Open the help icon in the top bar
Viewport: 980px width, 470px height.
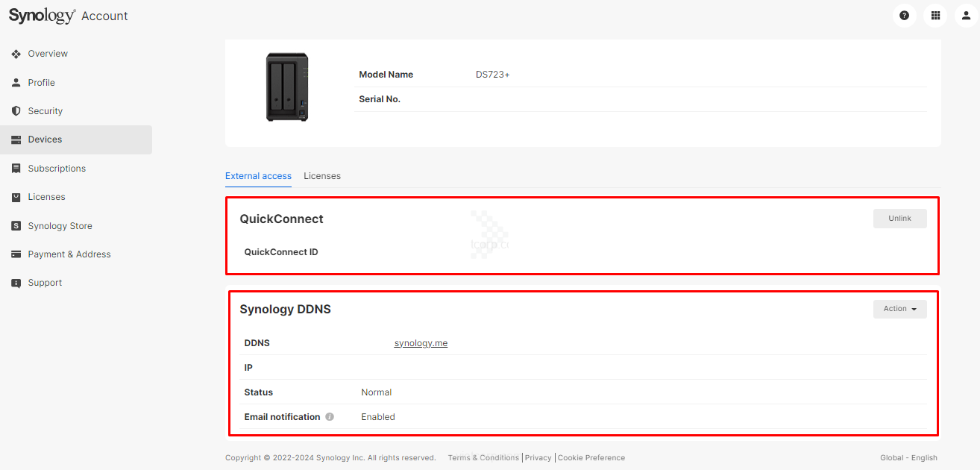pyautogui.click(x=904, y=15)
